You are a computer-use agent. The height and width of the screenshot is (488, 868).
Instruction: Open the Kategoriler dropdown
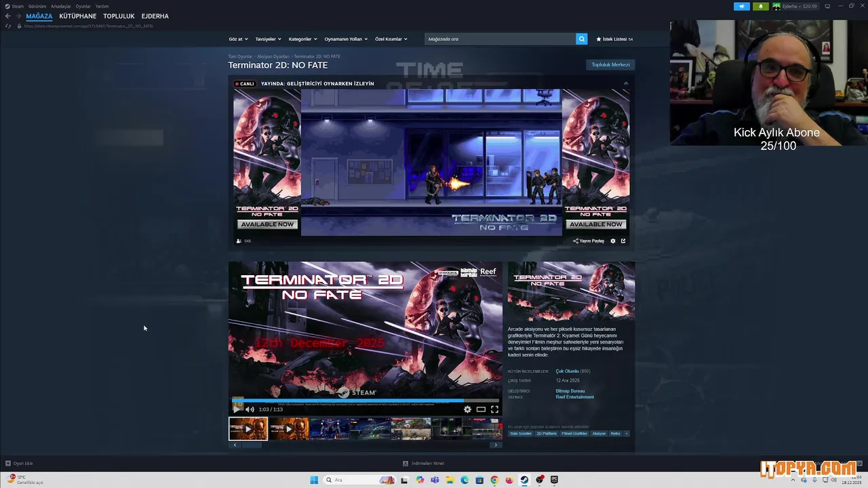[x=302, y=39]
